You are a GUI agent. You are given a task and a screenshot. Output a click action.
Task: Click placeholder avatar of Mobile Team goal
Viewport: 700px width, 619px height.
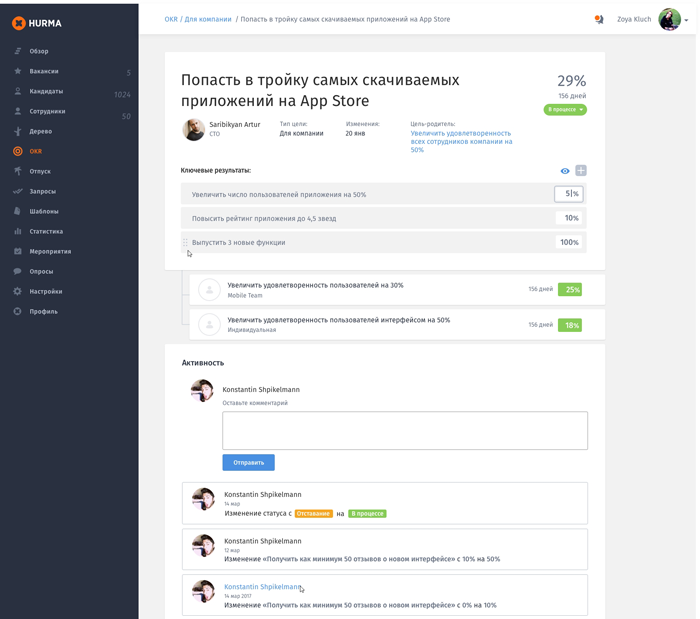[x=209, y=290]
